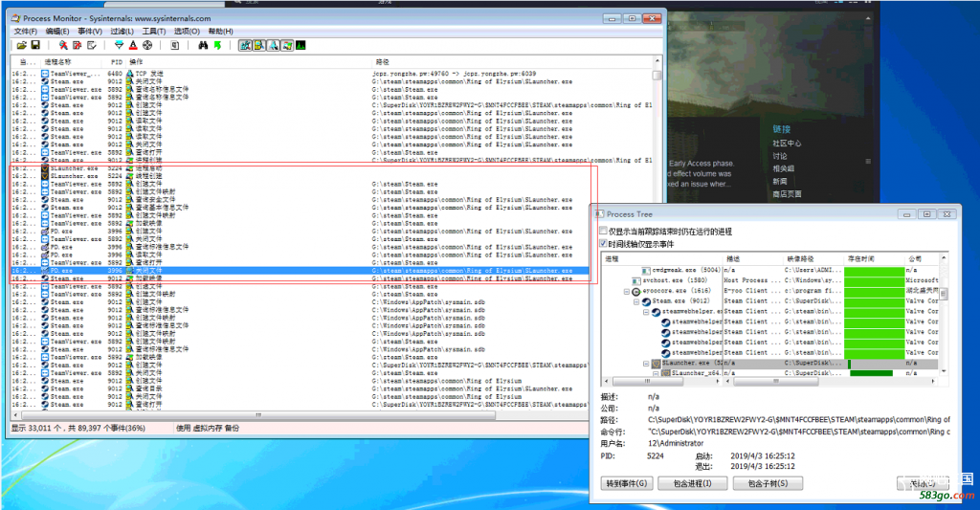Open the 文件(F) menu

pyautogui.click(x=25, y=32)
